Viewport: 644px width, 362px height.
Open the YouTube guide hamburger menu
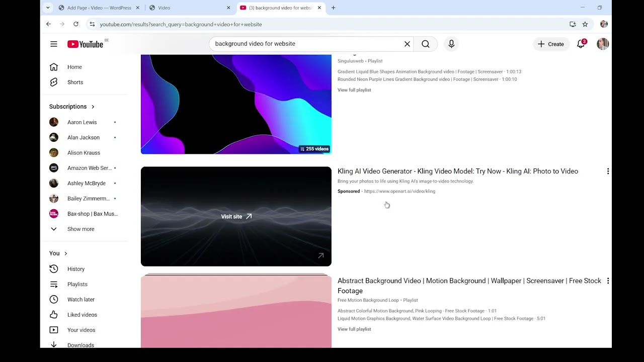pyautogui.click(x=54, y=44)
